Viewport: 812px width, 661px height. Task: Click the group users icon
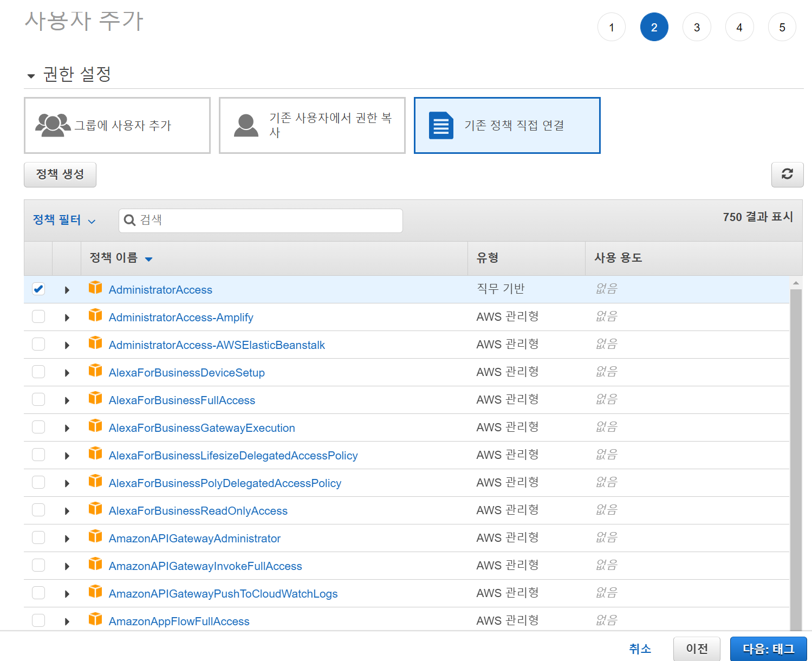pyautogui.click(x=53, y=125)
